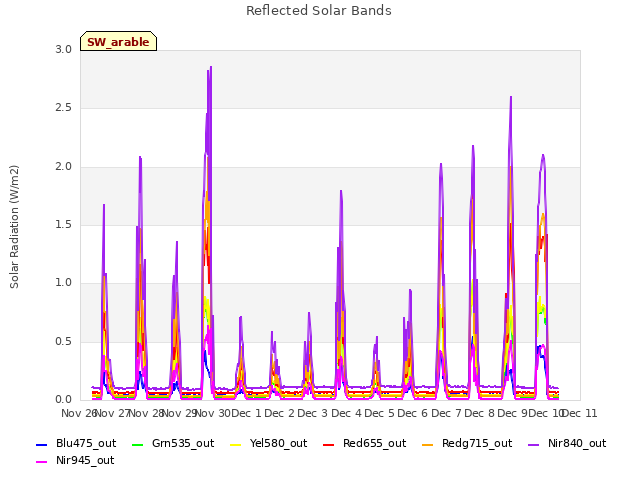The image size is (640, 480).
Task: Click the green Grn535_out legend swatch
Action: [138, 444]
